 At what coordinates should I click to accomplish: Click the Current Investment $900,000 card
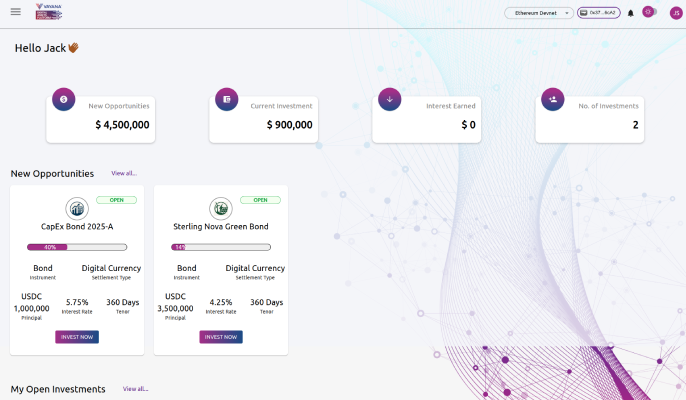pyautogui.click(x=264, y=118)
